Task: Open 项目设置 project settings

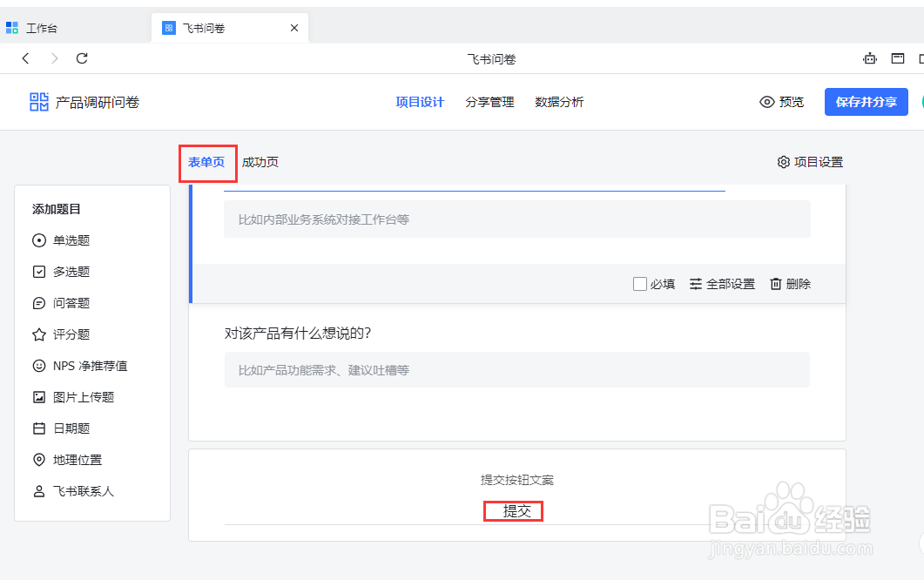Action: coord(810,161)
